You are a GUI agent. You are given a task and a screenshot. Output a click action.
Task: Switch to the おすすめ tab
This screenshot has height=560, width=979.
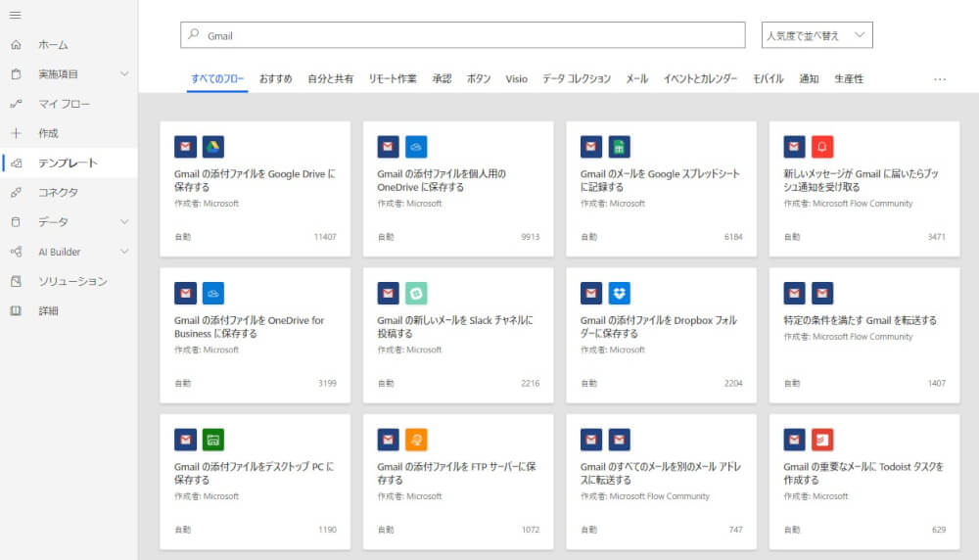(x=275, y=78)
